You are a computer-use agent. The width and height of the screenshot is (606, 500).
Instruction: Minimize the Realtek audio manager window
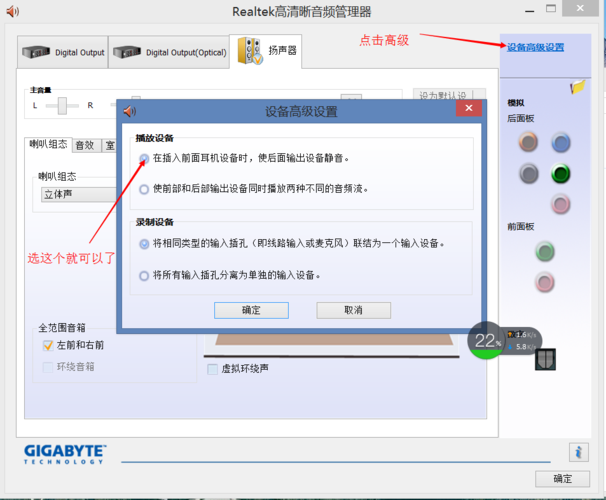529,10
